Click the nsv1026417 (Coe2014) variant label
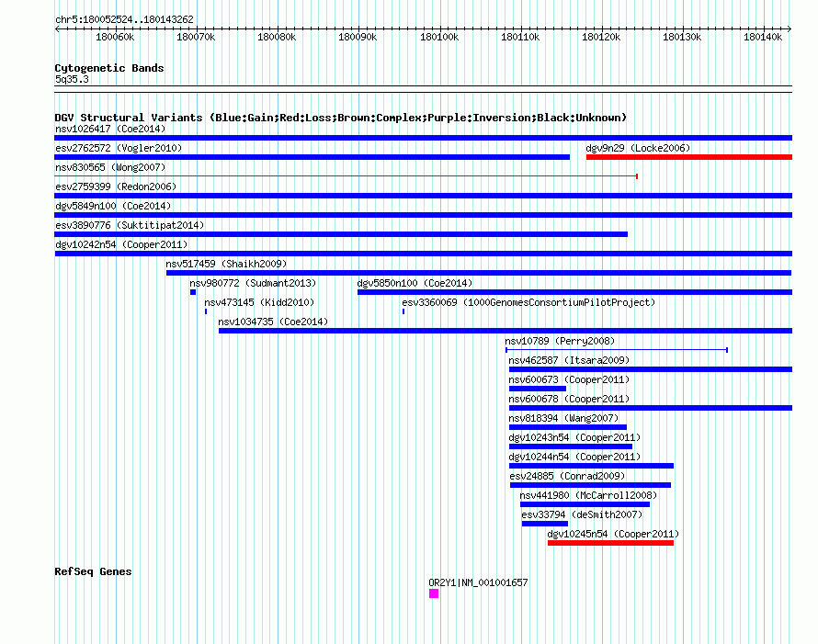Image resolution: width=818 pixels, height=644 pixels. click(x=110, y=129)
